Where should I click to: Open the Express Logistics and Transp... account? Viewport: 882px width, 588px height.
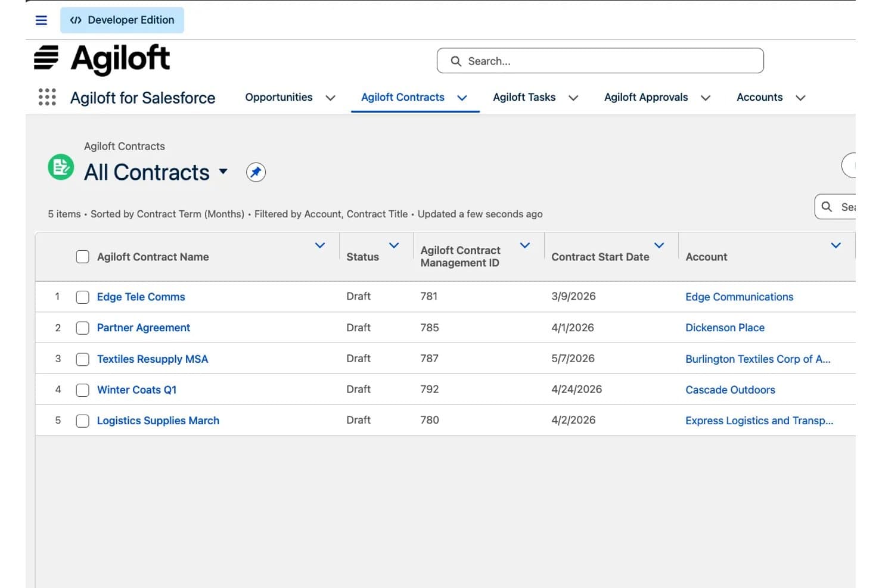[x=759, y=421]
